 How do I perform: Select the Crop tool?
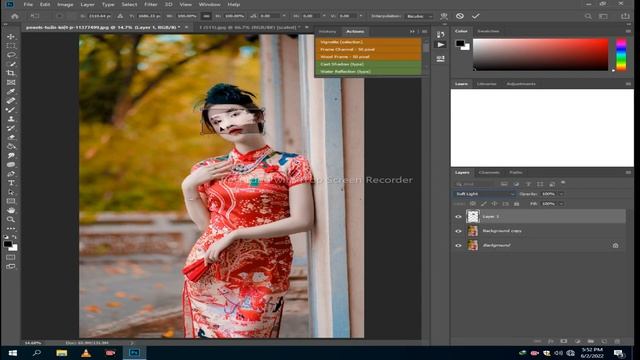pyautogui.click(x=11, y=73)
